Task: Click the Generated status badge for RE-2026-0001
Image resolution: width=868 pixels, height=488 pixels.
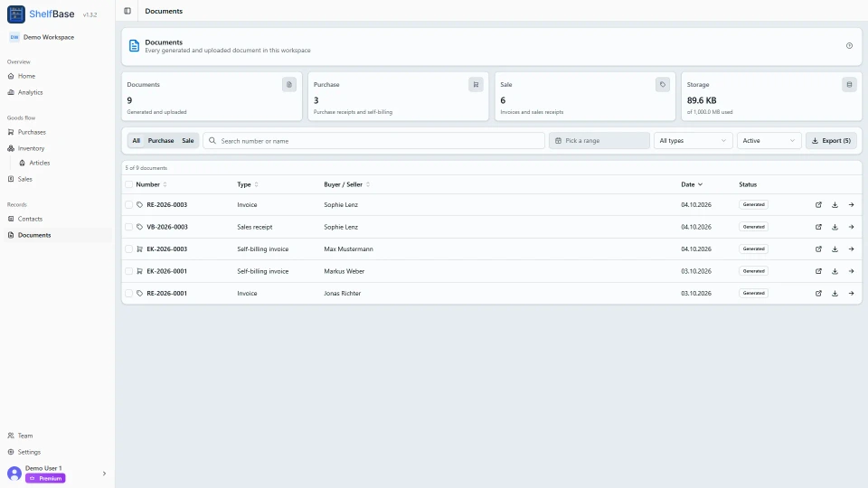Action: coord(753,293)
